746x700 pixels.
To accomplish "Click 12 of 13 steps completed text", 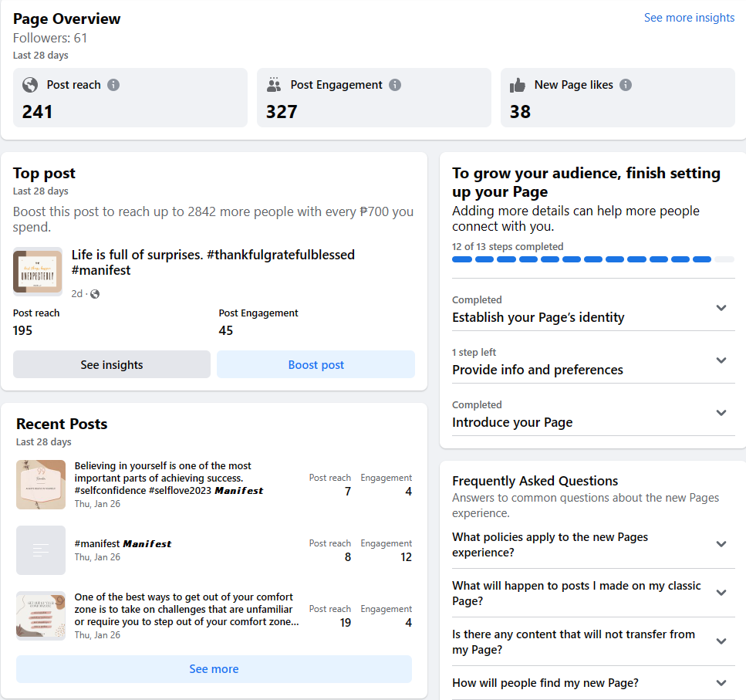I will [508, 246].
